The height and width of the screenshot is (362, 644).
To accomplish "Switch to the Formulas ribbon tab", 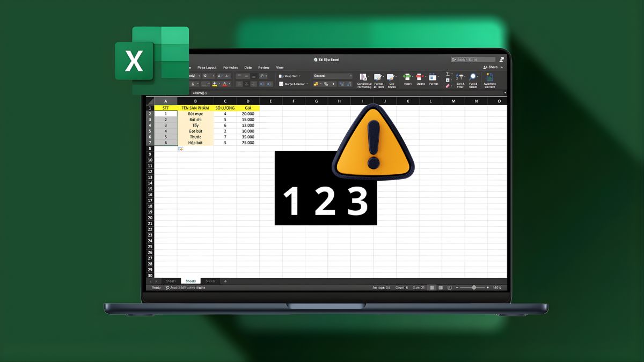I will [231, 68].
